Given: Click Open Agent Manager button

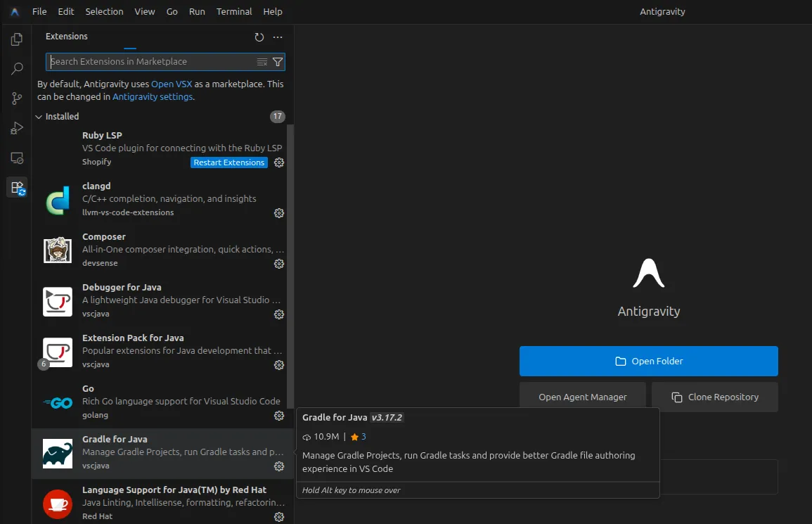Looking at the screenshot, I should pyautogui.click(x=583, y=397).
